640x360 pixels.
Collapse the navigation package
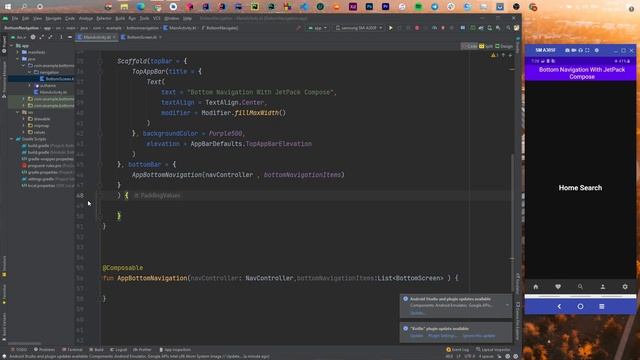tap(30, 72)
